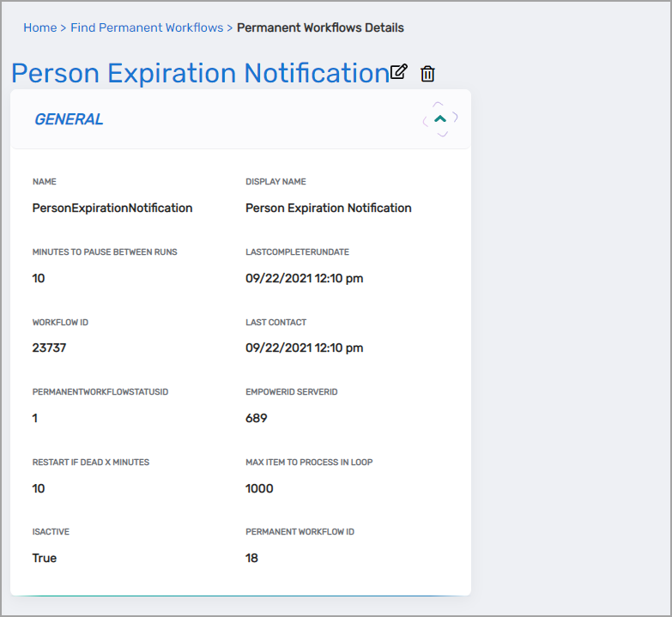Click the Restart If Dead X Minutes label
This screenshot has width=672, height=617.
(91, 463)
